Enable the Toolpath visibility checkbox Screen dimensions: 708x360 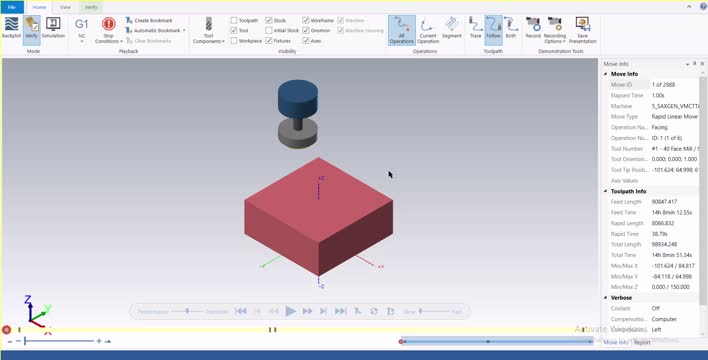point(234,20)
